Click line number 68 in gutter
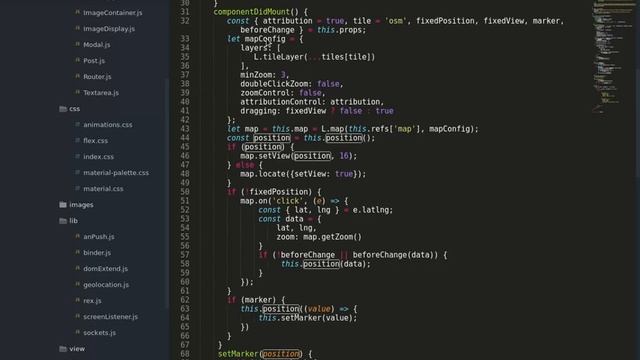The height and width of the screenshot is (360, 640). pos(185,353)
